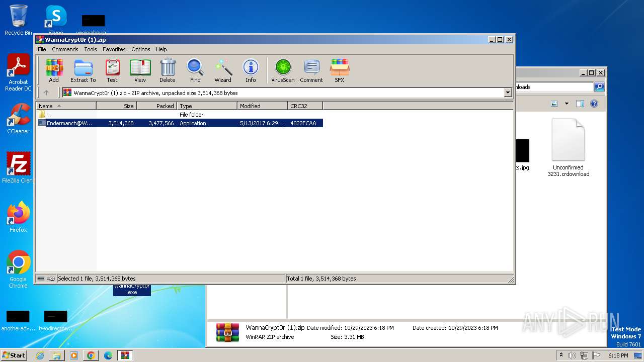Click the taskbar clock 6:18 PM
Viewport: 644px width, 362px height.
618,355
